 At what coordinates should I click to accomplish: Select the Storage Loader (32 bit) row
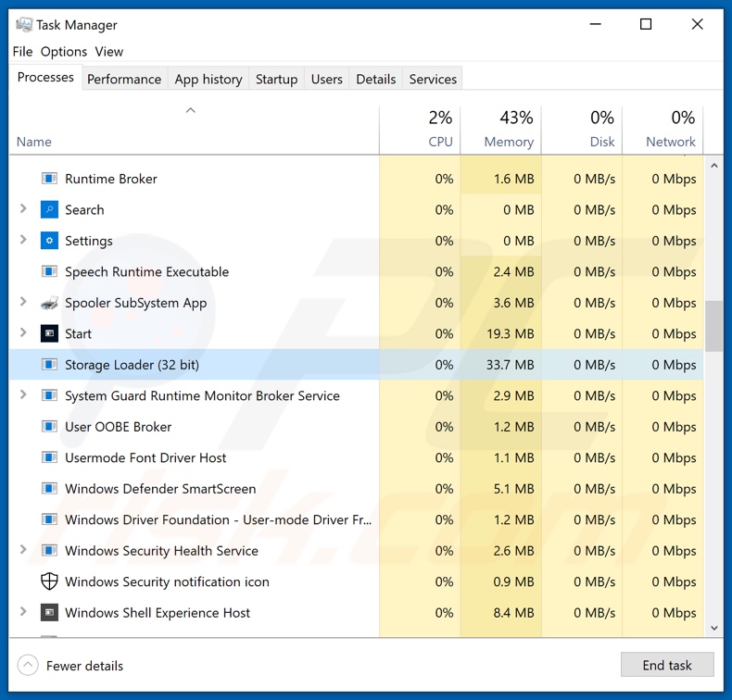pyautogui.click(x=356, y=364)
